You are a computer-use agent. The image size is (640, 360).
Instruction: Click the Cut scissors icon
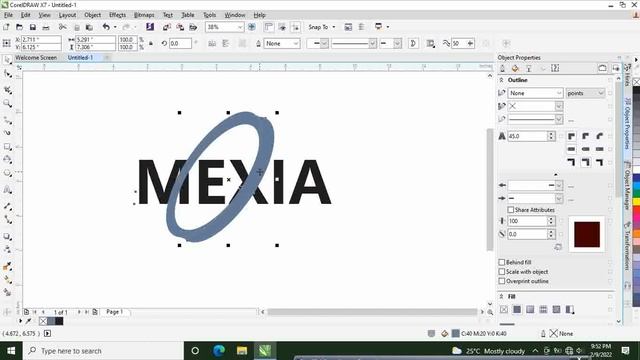(x=62, y=27)
